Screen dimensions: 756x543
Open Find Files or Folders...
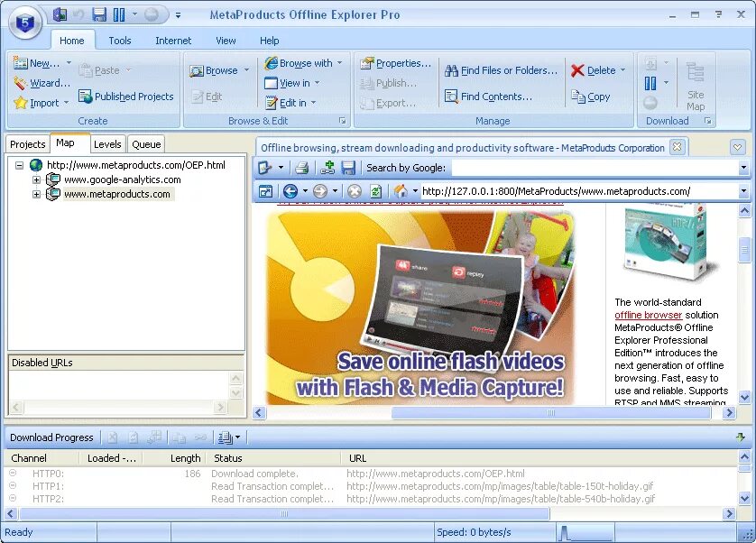[501, 70]
